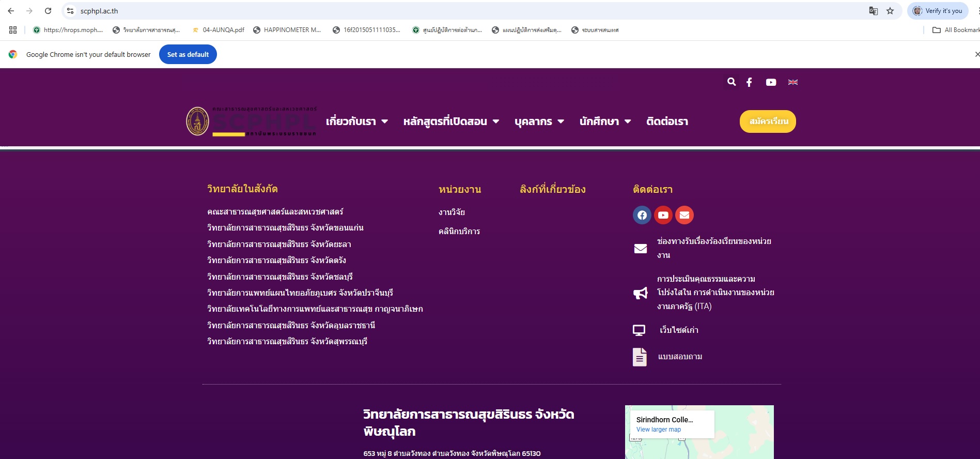
Task: Open the Facebook icon in top header
Action: [749, 82]
